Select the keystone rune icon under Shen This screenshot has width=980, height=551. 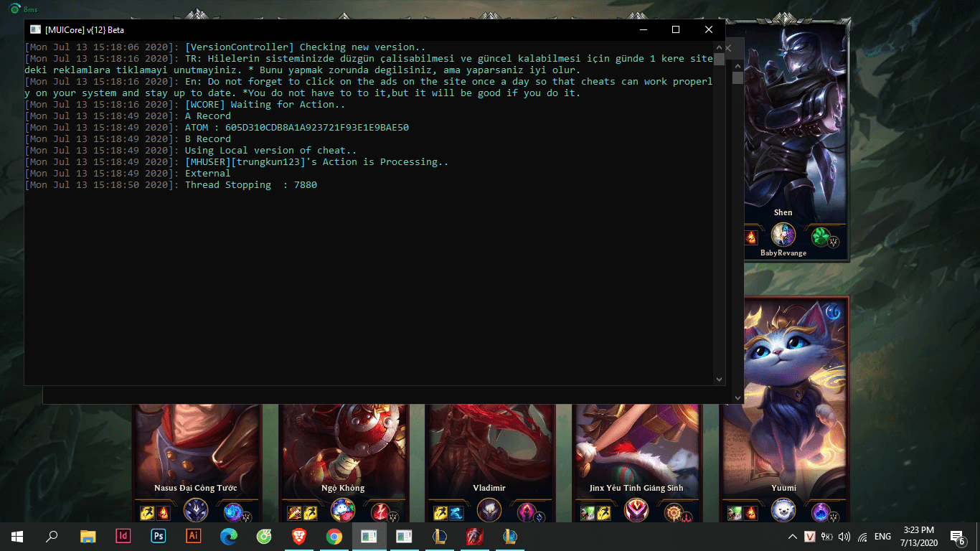(x=783, y=235)
